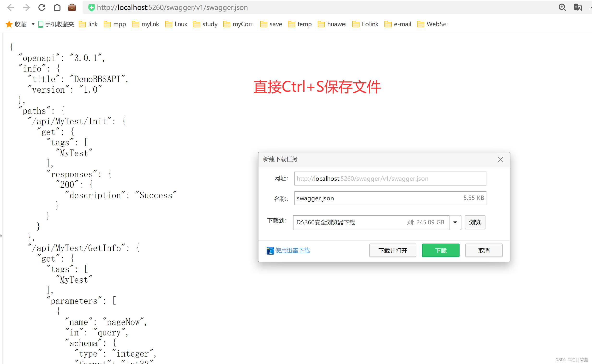Open the page zoom magnifier tool

[x=562, y=7]
